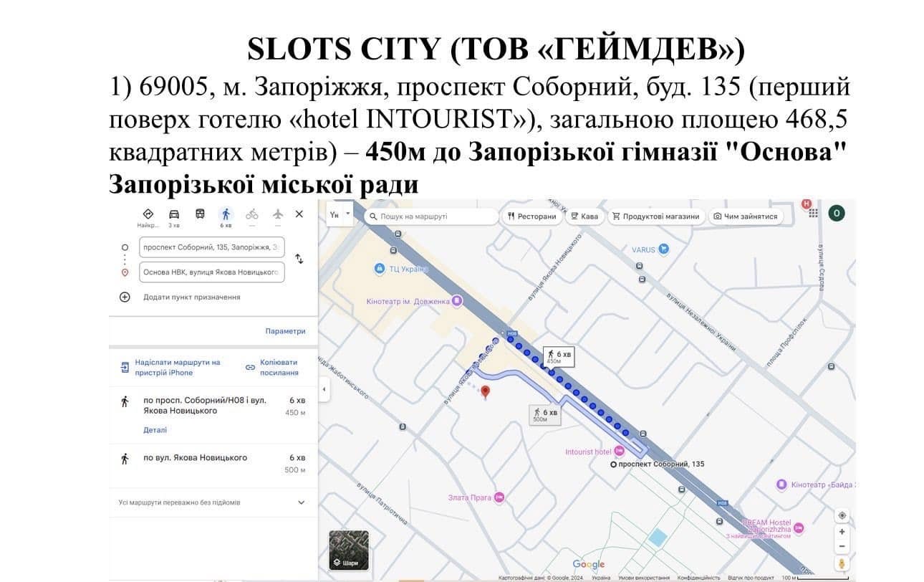The width and height of the screenshot is (924, 582).
Task: Expand the 'Усі маршрути переважно без підйомів' section
Action: (213, 502)
